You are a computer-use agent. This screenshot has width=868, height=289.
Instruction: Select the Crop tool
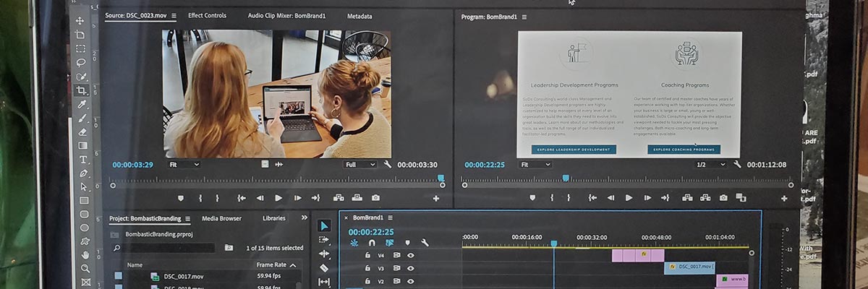82,90
